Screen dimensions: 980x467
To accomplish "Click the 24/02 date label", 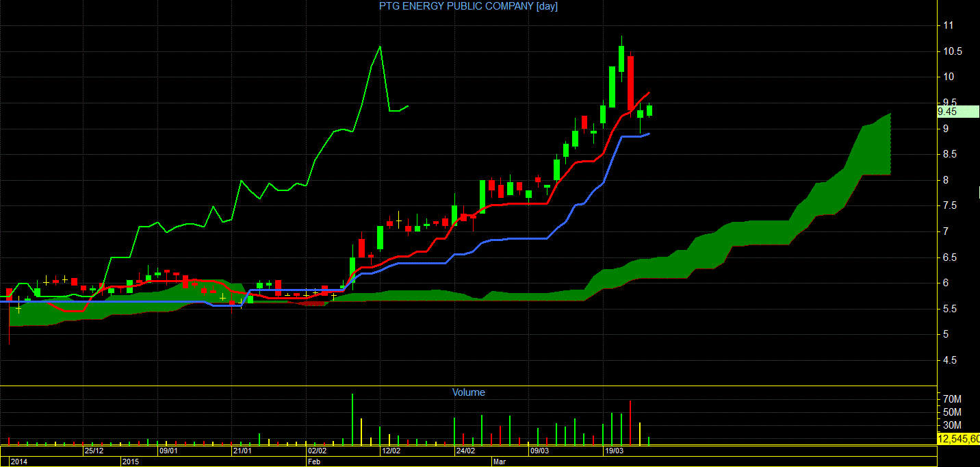I will [465, 451].
